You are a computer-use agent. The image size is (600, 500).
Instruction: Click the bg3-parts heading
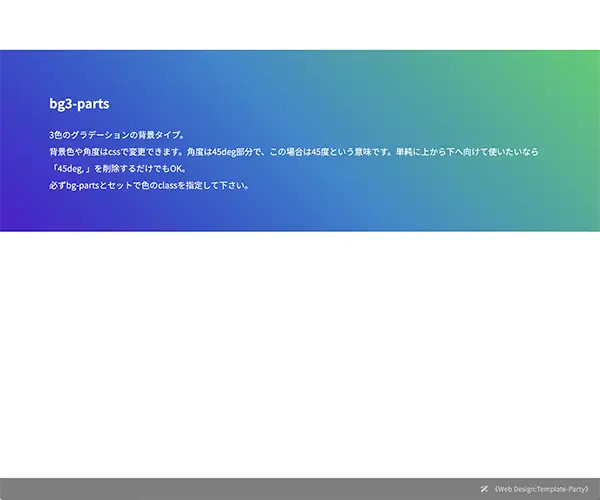click(x=79, y=103)
